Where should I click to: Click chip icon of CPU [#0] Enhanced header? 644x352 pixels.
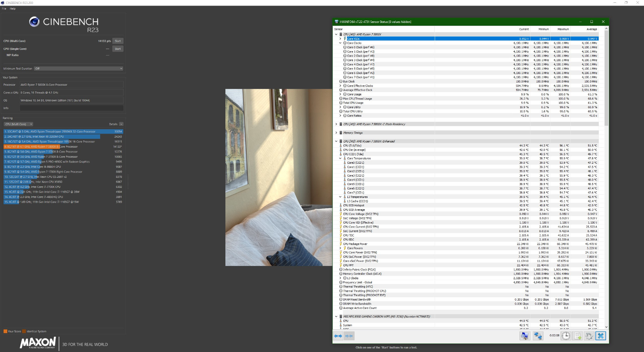pos(341,141)
